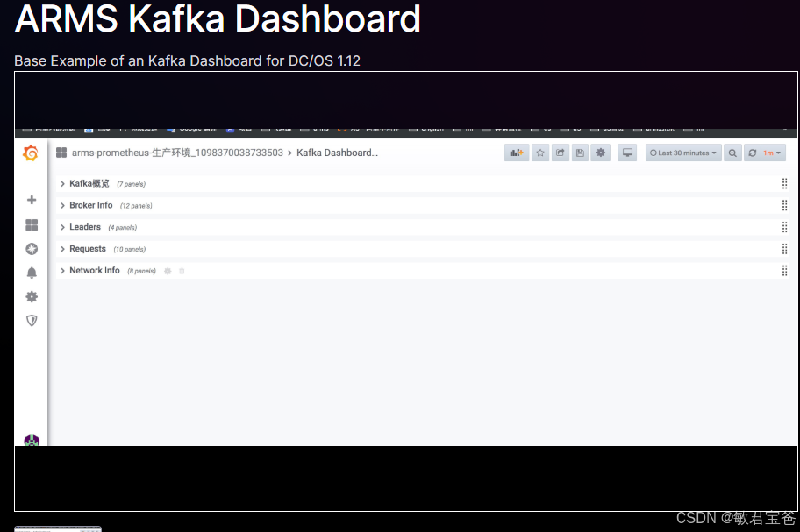Click drag handle on Requests row
The width and height of the screenshot is (800, 532).
[x=785, y=249]
